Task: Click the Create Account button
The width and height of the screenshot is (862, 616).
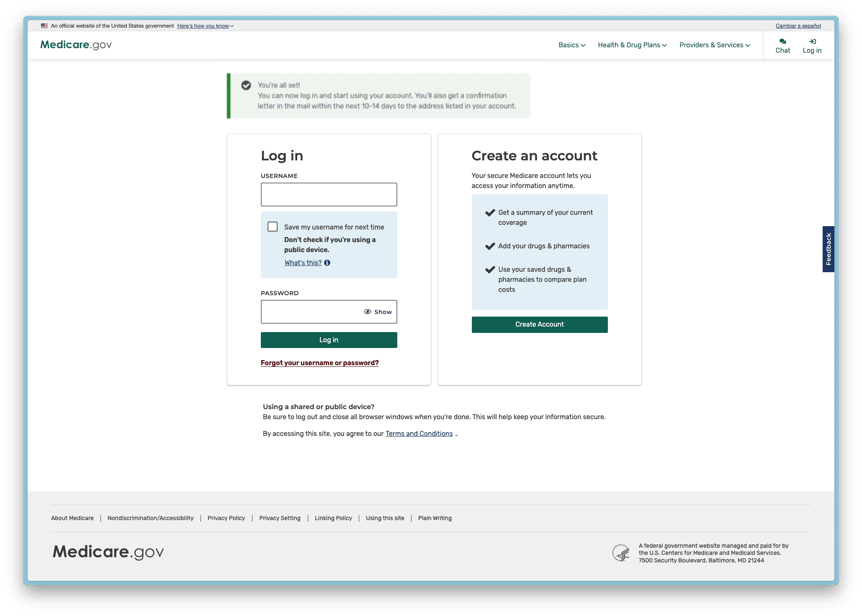Action: (539, 324)
